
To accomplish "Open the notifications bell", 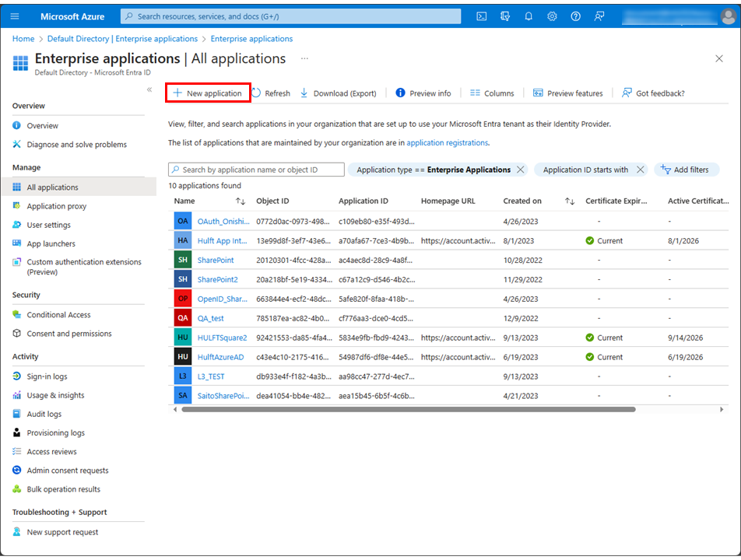I will [529, 16].
